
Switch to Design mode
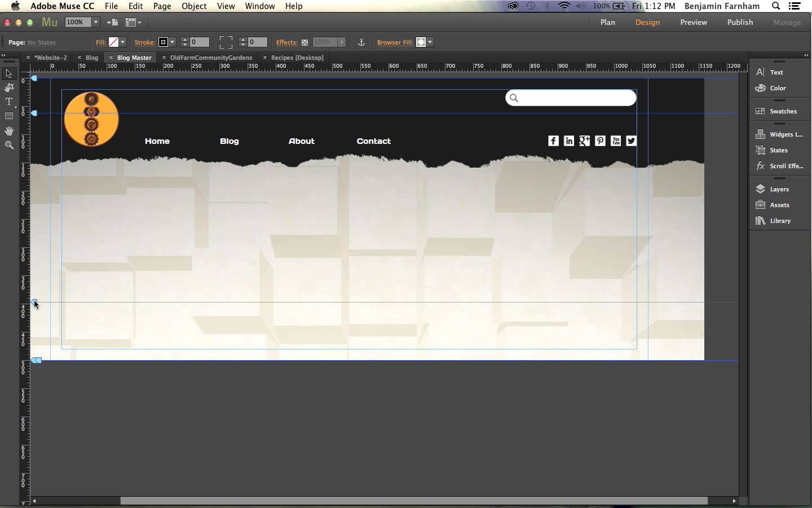coord(648,23)
